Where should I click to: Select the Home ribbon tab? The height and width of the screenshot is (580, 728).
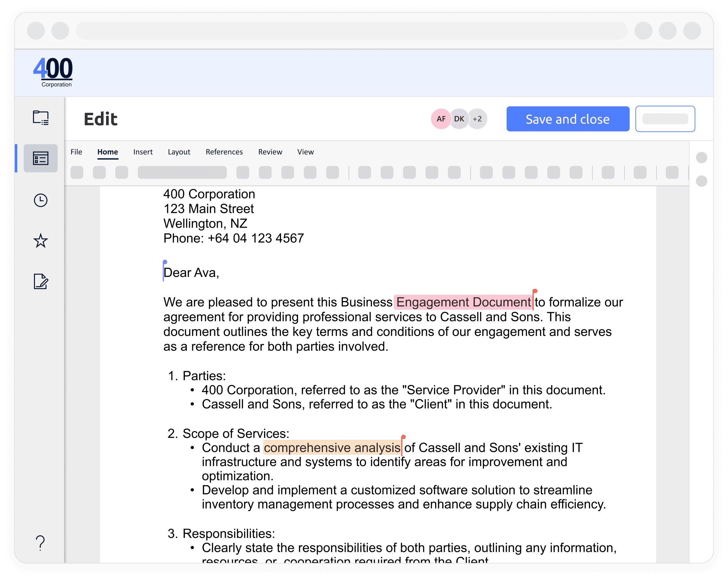click(108, 152)
